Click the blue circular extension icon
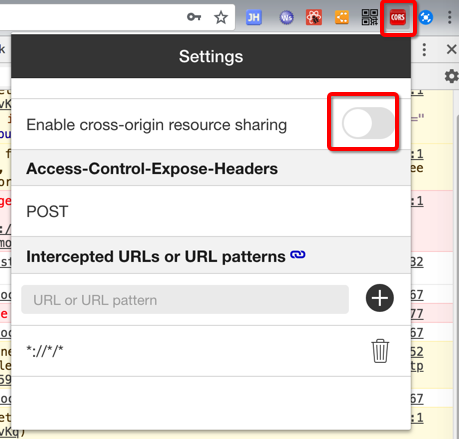 [425, 17]
